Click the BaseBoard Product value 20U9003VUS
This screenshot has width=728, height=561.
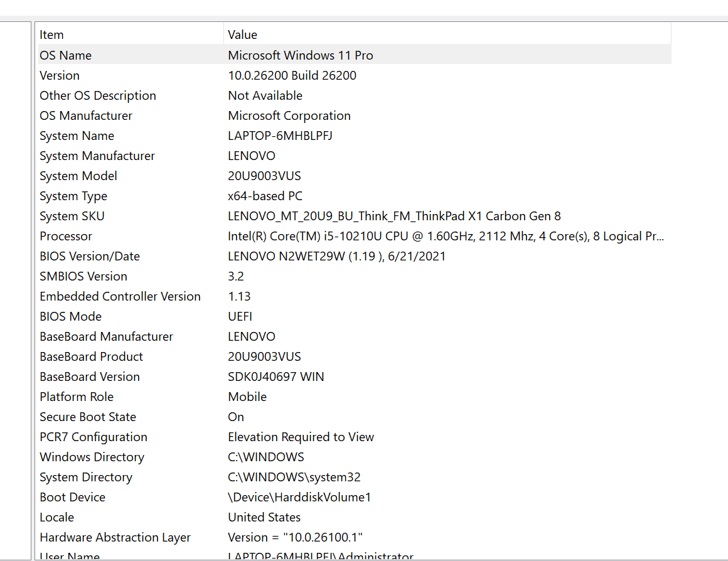pyautogui.click(x=264, y=356)
